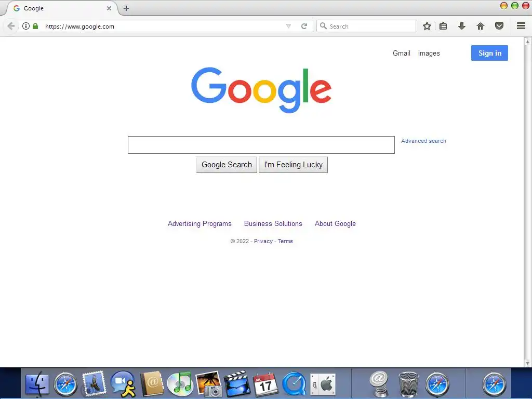Open the URL history dropdown arrow
532x399 pixels.
click(288, 26)
